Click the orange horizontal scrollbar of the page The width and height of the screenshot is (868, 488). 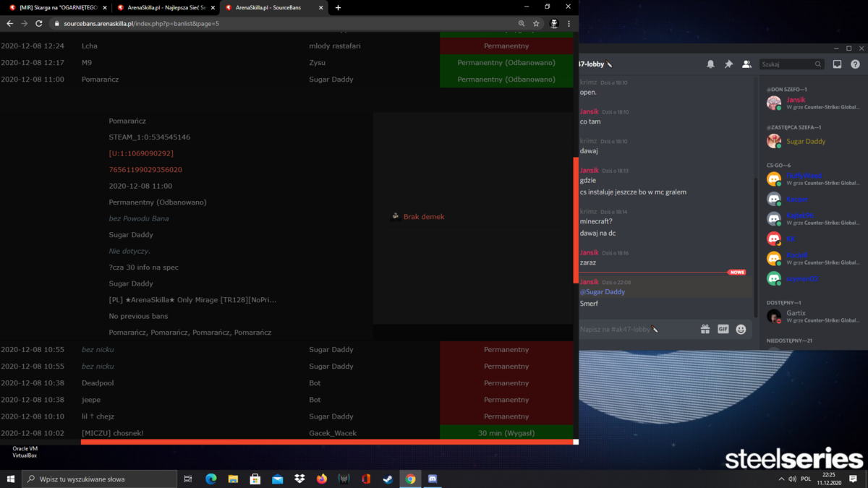[327, 442]
